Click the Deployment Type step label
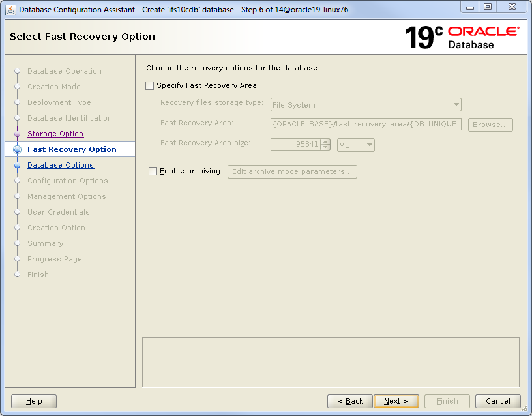 point(59,102)
